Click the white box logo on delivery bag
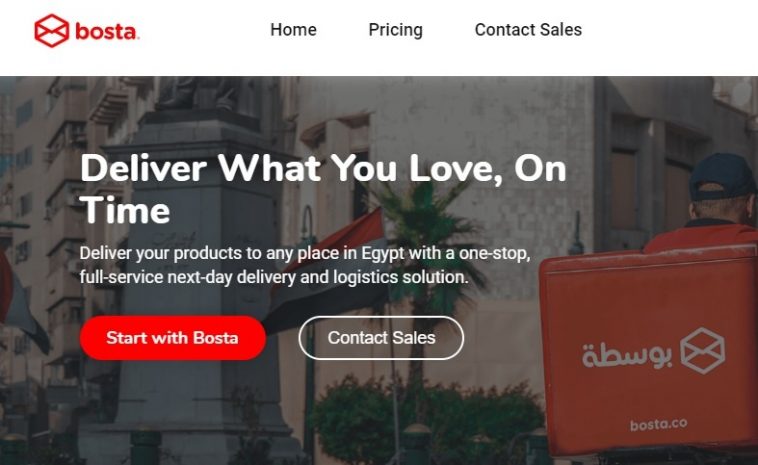The width and height of the screenshot is (758, 465). [702, 350]
